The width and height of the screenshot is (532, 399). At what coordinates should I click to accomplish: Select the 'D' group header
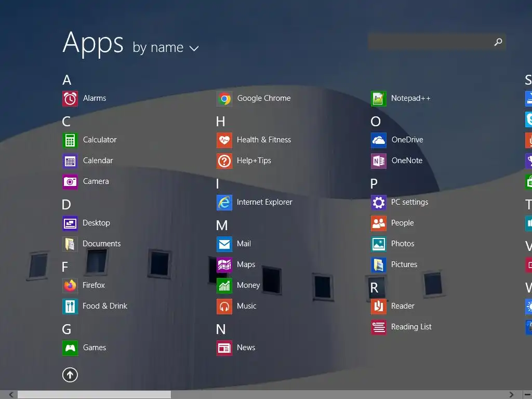[x=66, y=205]
